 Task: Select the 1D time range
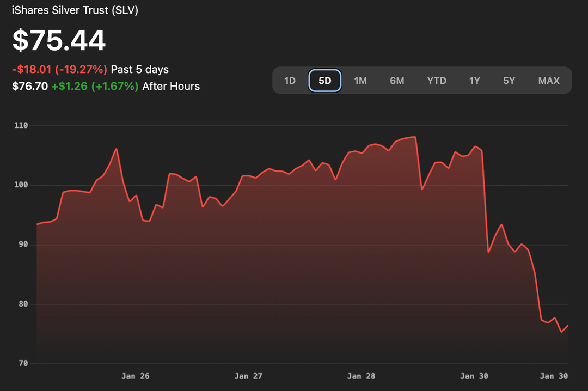290,81
